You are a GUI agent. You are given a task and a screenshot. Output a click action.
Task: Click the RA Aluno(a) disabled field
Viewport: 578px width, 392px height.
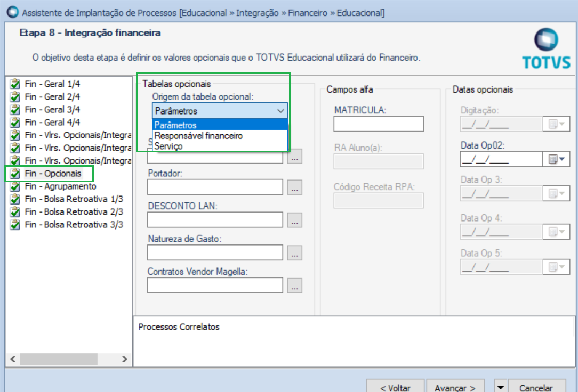point(379,161)
